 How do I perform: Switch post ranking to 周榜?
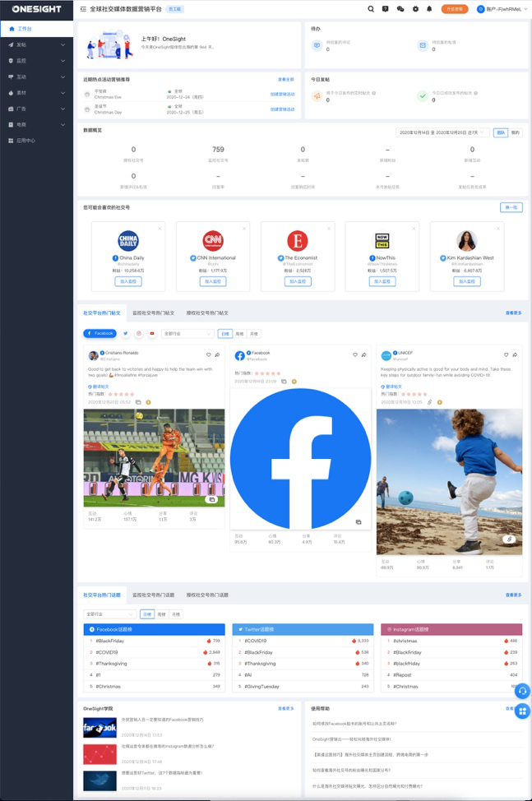[239, 334]
